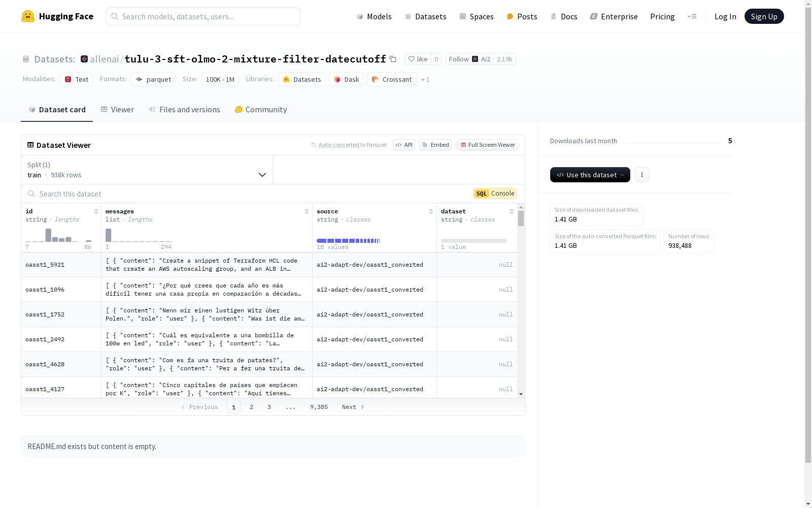Sort the messages column via sort arrows

(x=307, y=211)
